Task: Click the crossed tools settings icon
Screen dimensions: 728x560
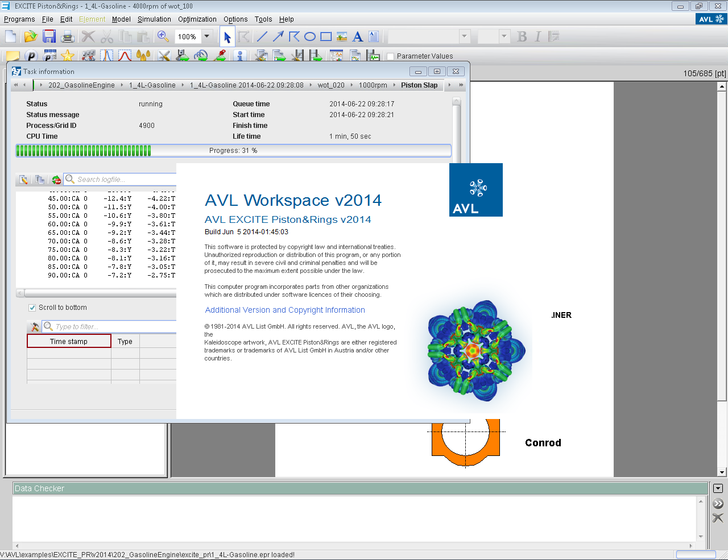Action: (164, 56)
